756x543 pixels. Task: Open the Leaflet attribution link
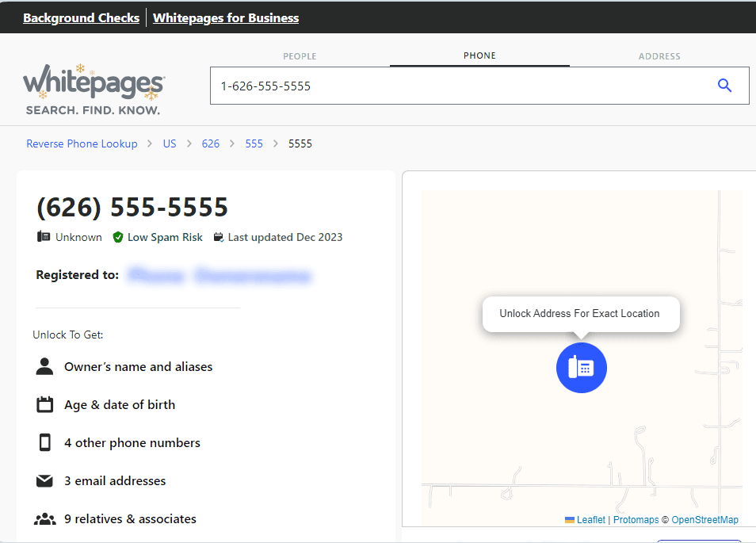[x=591, y=520]
